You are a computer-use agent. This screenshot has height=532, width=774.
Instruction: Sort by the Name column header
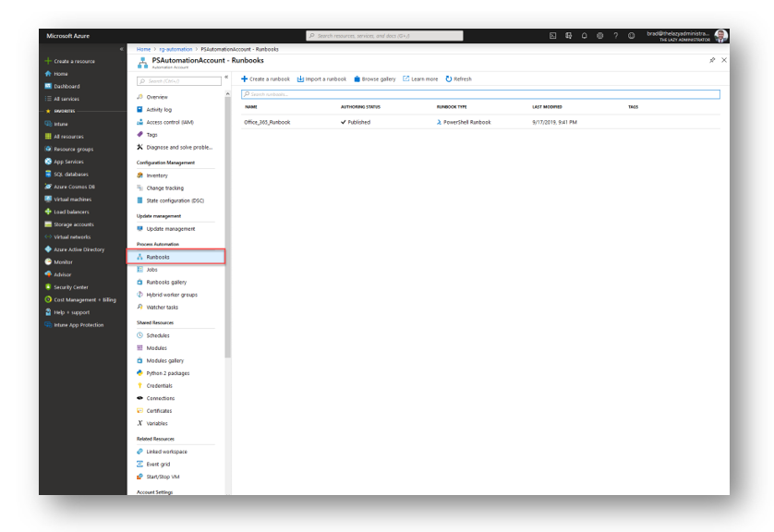coord(251,106)
